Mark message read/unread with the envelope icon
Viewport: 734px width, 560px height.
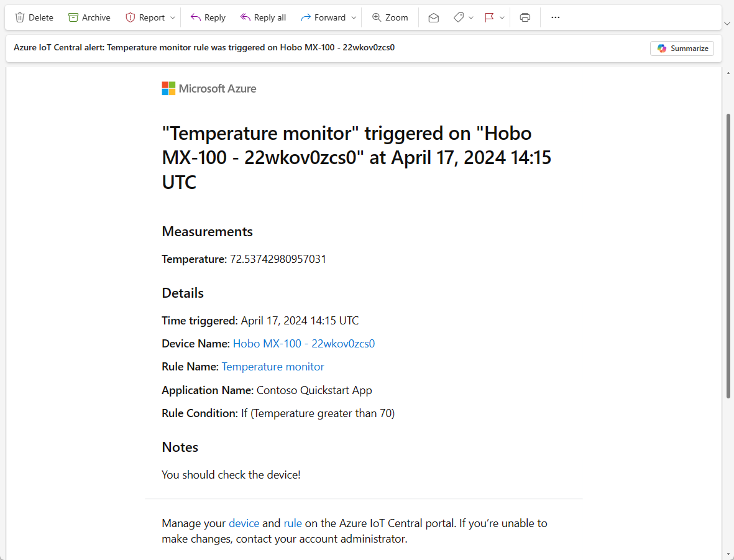coord(434,17)
